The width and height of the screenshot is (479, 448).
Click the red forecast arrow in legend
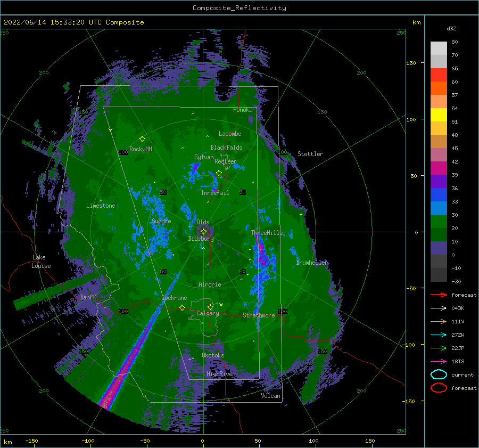pyautogui.click(x=439, y=295)
